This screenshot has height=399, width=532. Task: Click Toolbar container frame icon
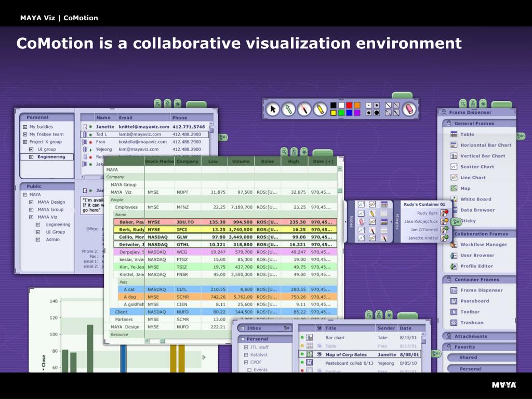[454, 312]
